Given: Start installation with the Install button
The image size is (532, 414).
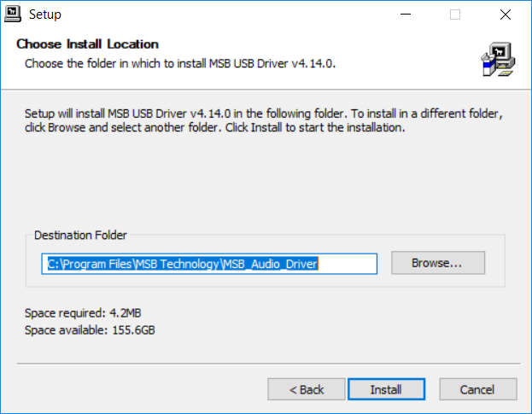Looking at the screenshot, I should coord(386,389).
